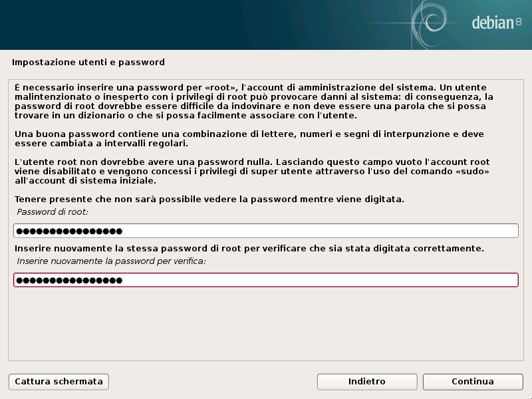Click inside the Password di root field
Viewport: 532px width, 399px height.
(x=266, y=230)
